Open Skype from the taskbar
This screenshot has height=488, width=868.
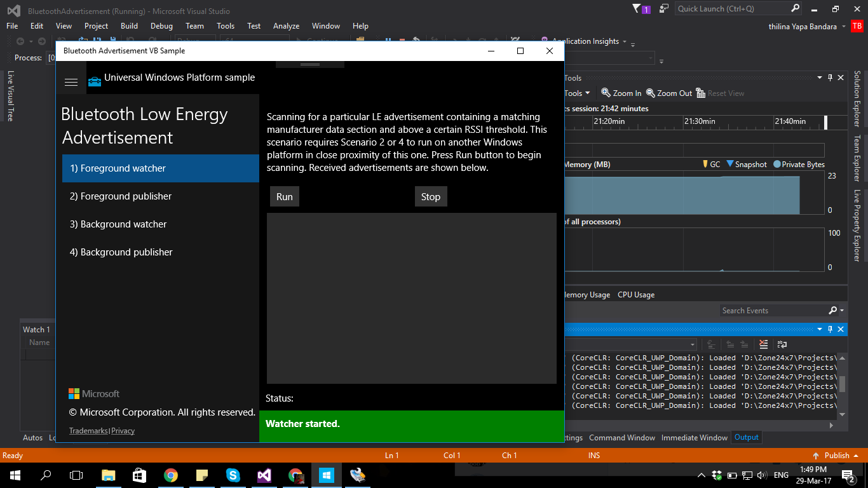233,475
